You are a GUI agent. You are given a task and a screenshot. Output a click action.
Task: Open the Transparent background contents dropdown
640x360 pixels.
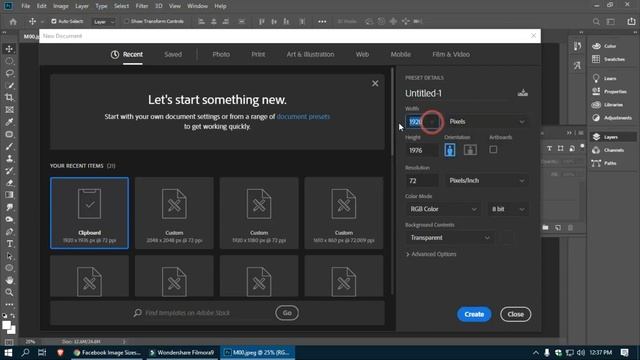click(449, 238)
